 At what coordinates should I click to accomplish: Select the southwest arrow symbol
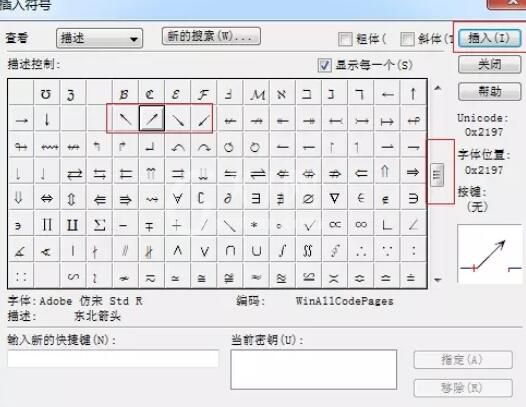click(x=203, y=119)
